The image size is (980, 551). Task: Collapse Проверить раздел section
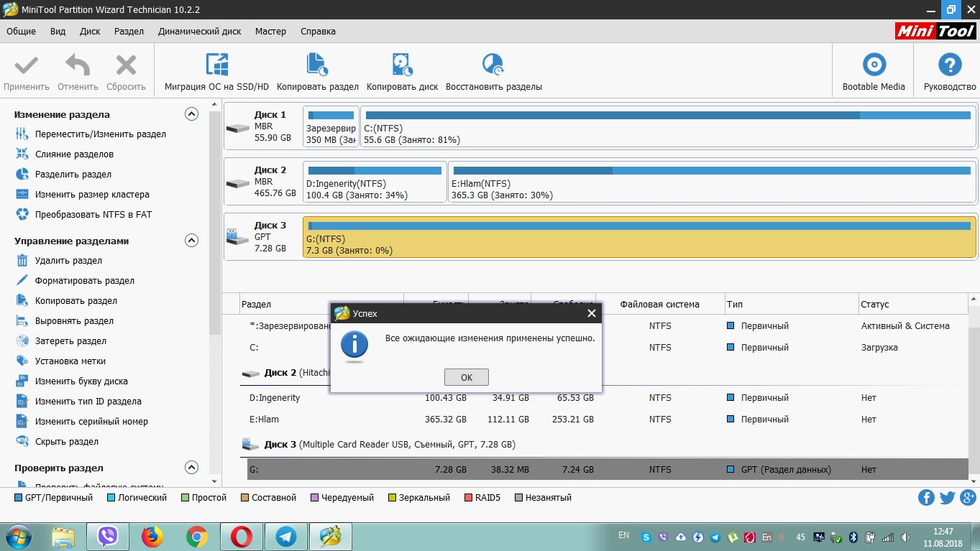coord(191,467)
